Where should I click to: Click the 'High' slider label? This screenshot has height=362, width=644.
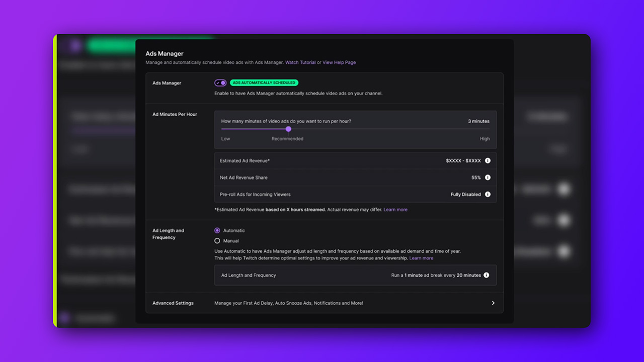click(x=485, y=139)
